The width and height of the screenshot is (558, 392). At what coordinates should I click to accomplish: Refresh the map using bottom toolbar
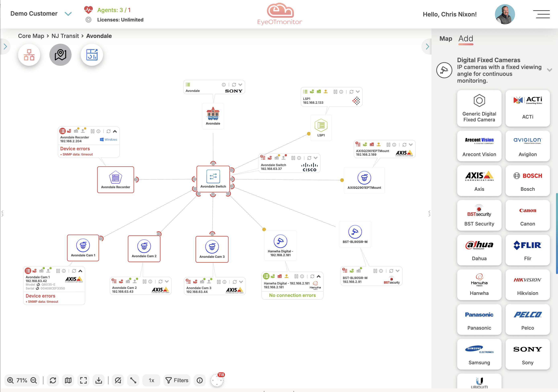[x=53, y=380]
